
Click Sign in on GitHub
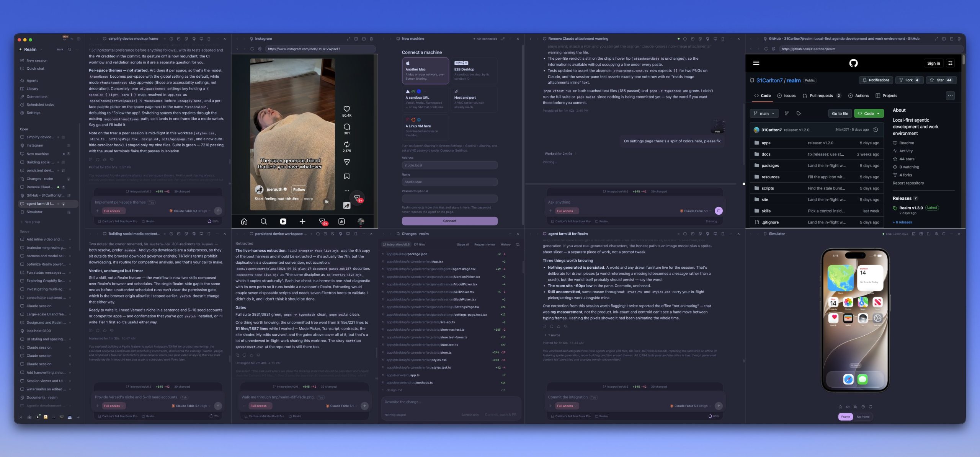[933, 63]
